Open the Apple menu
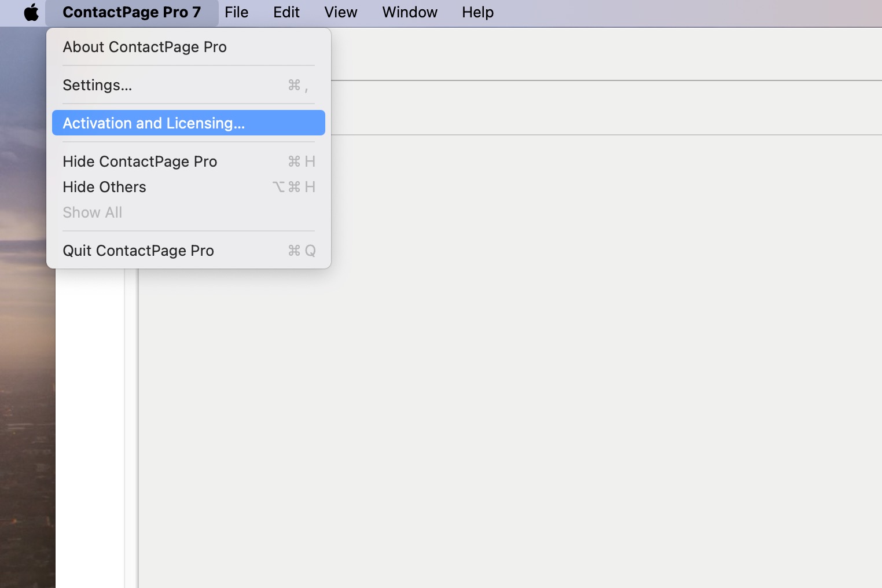882x588 pixels. 31,12
